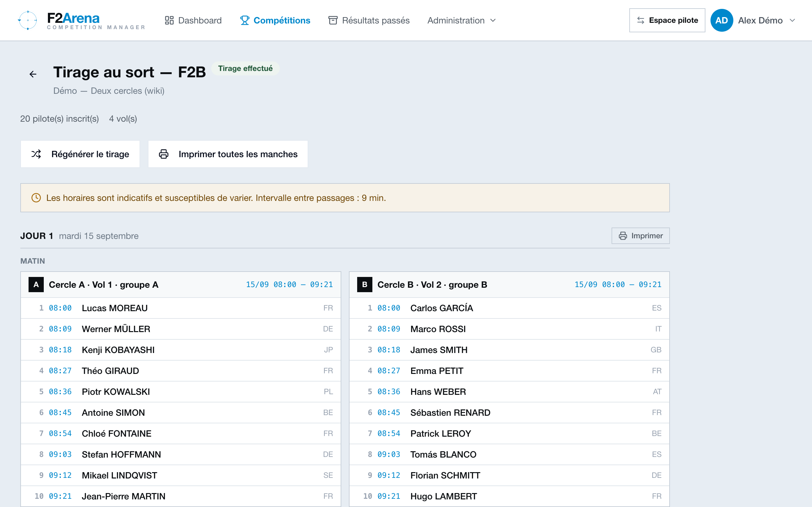The image size is (812, 507).
Task: Go back using the left arrow icon
Action: pos(33,74)
